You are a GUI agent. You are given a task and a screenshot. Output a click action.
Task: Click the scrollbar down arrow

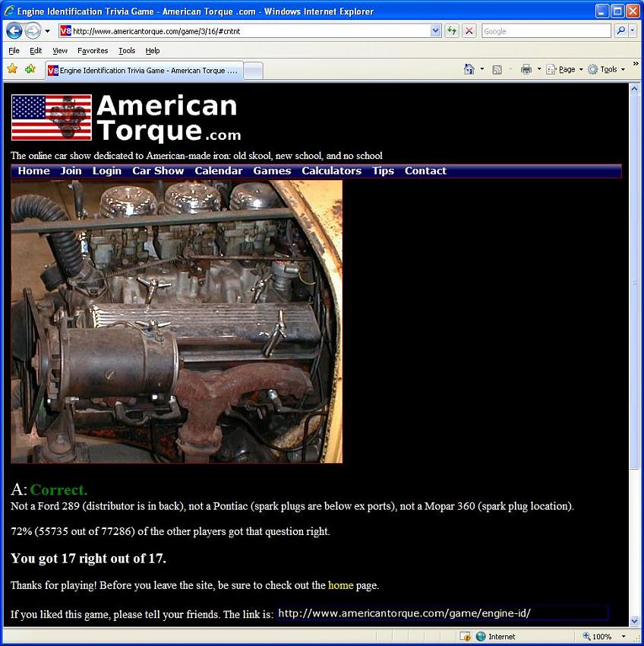click(x=634, y=621)
